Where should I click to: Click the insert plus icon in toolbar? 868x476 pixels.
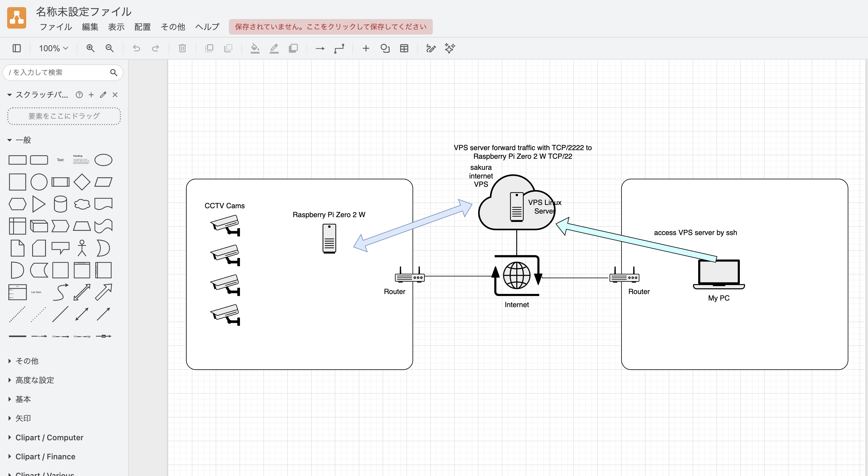point(366,48)
